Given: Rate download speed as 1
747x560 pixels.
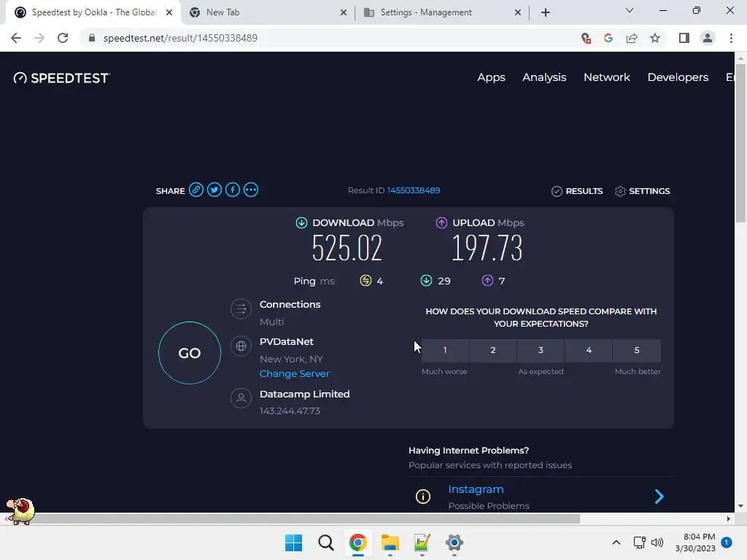Looking at the screenshot, I should click(445, 351).
